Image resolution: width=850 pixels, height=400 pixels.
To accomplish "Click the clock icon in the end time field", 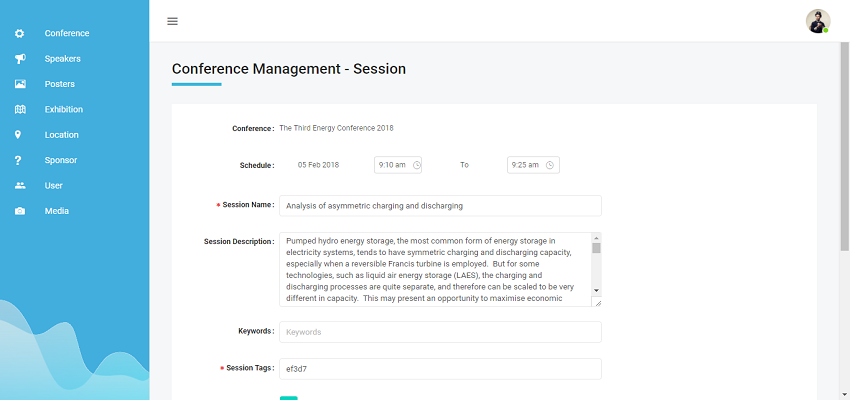I will pos(550,165).
